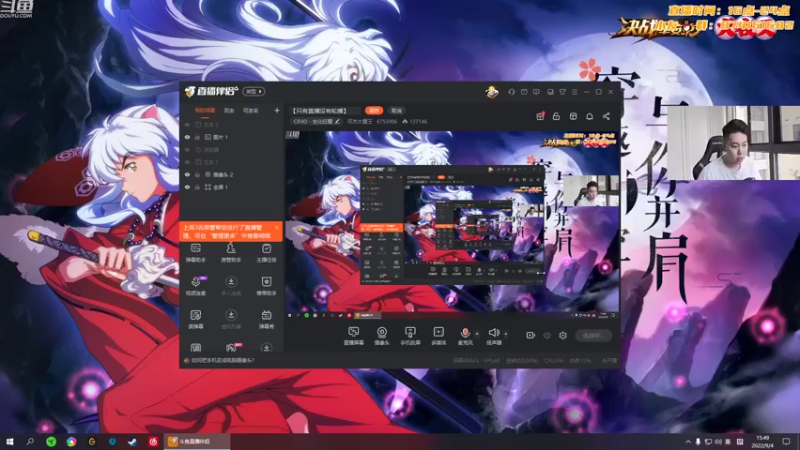Toggle visibility of the 文本 2 layer
Viewport: 800px width, 450px height.
[187, 124]
